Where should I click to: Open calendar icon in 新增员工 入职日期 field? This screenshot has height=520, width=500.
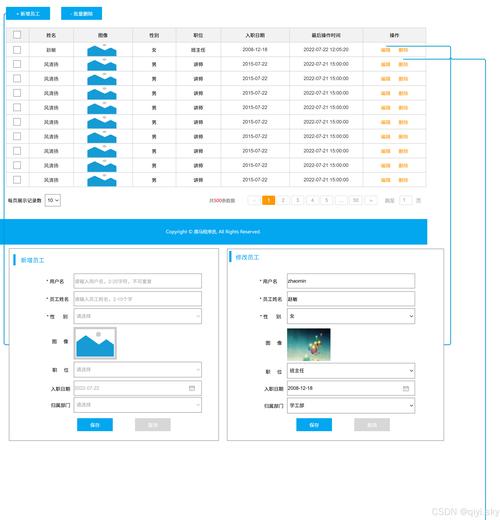192,388
